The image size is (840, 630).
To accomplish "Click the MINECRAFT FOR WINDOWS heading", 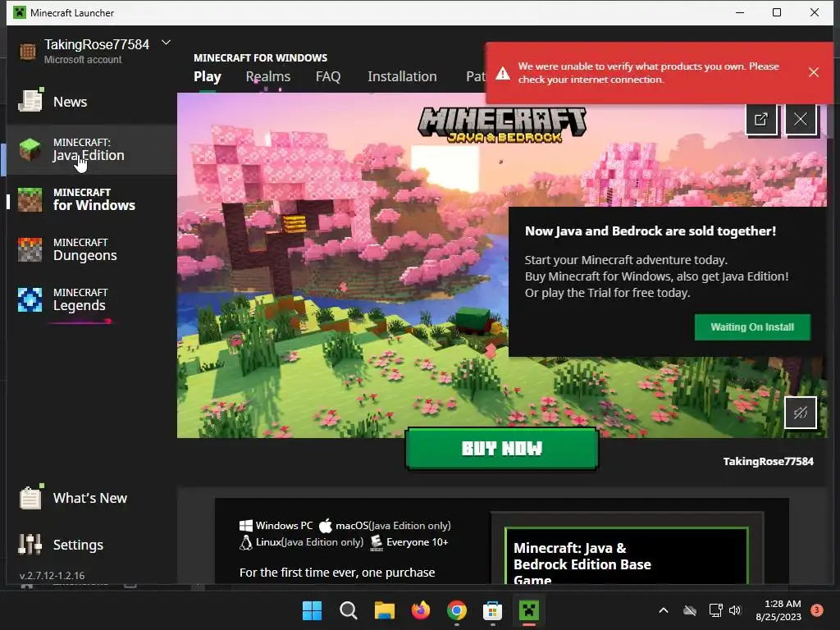I will click(x=260, y=57).
